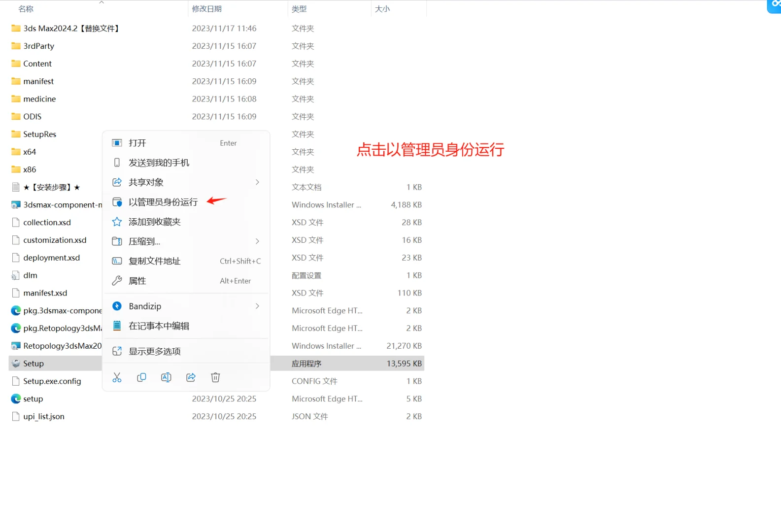Click the 2023/11/17 11:46 date cell
Viewport: 781px width, 532px height.
pos(224,28)
